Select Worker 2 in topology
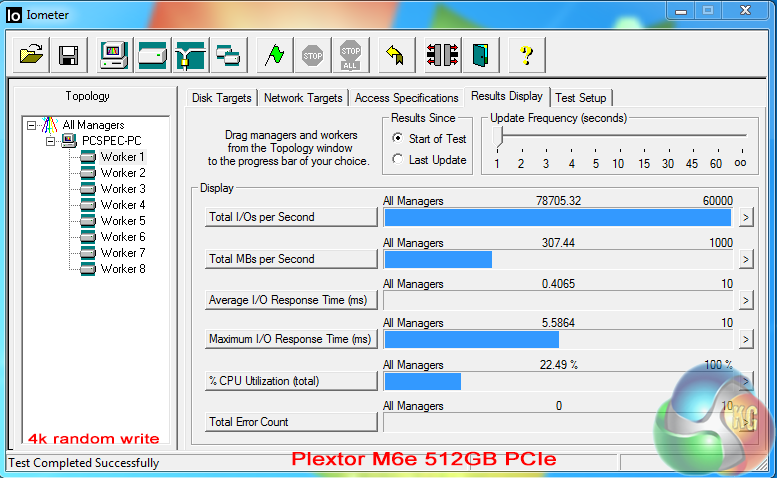777x478 pixels. (x=123, y=173)
